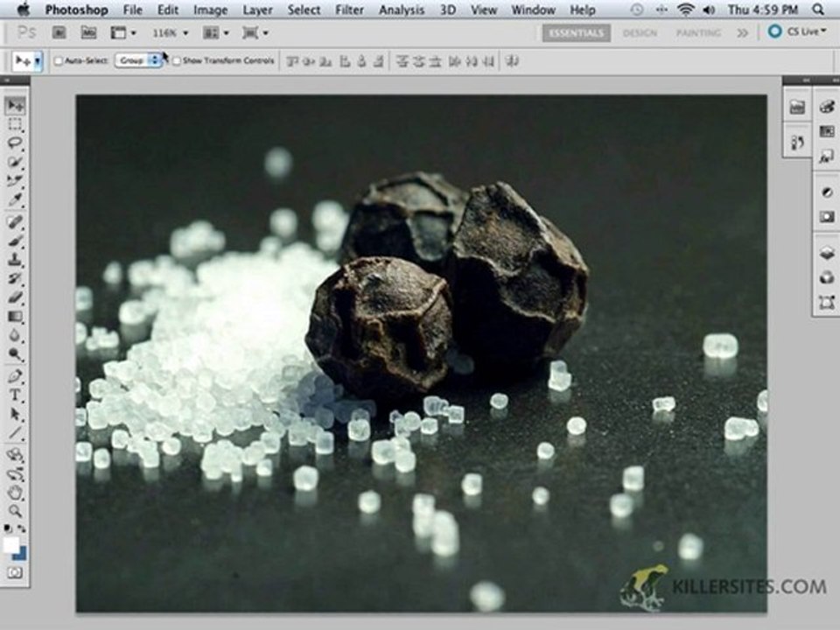Swap foreground and background colors
Image resolution: width=840 pixels, height=630 pixels.
(x=21, y=528)
